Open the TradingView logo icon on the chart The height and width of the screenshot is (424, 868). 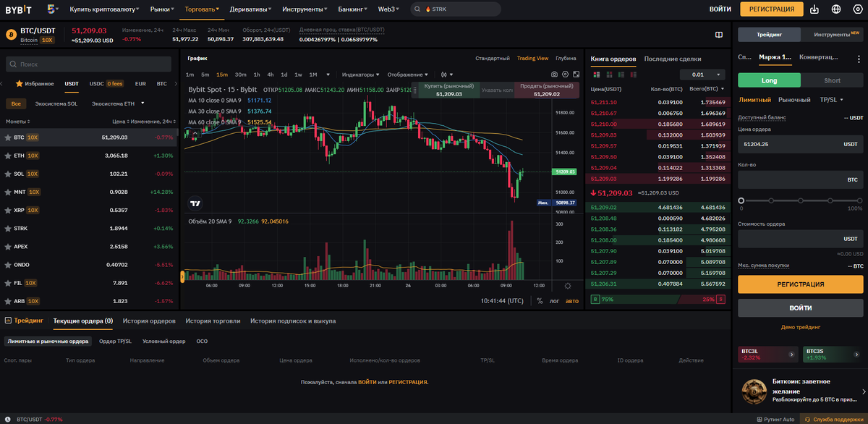(194, 202)
